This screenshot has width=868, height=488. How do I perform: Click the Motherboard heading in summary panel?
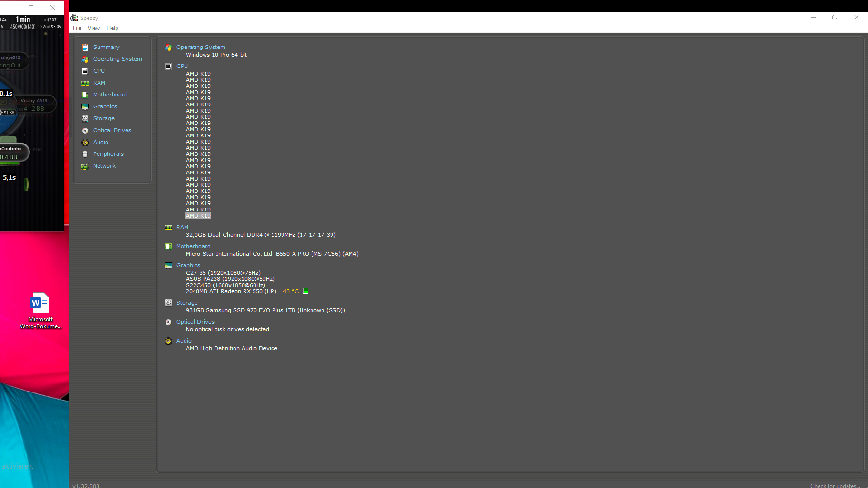pos(194,246)
